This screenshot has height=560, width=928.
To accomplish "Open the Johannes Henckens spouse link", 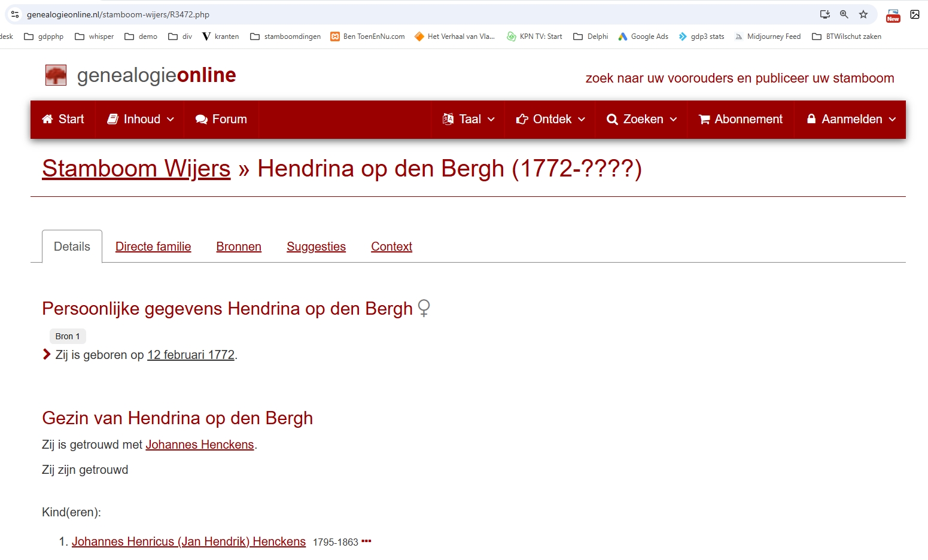I will [200, 445].
